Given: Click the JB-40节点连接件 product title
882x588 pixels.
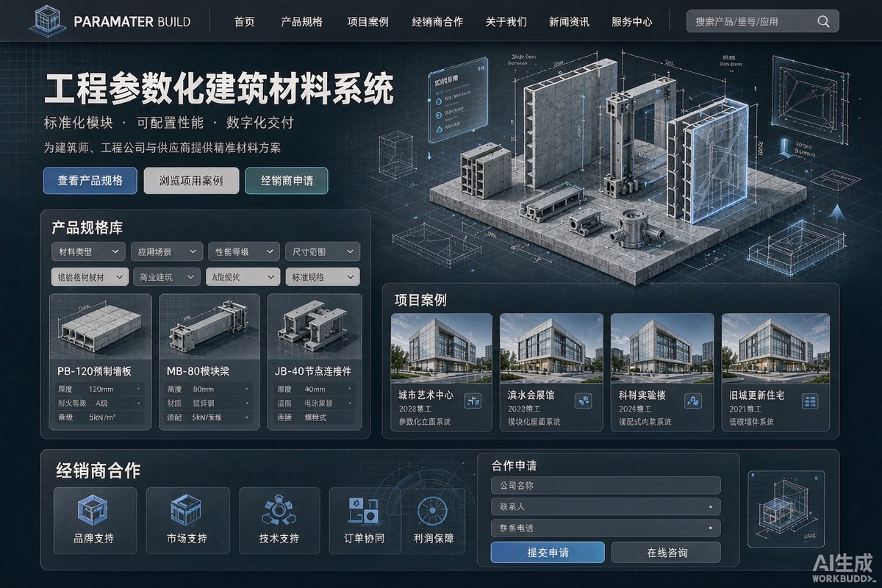Looking at the screenshot, I should (313, 371).
